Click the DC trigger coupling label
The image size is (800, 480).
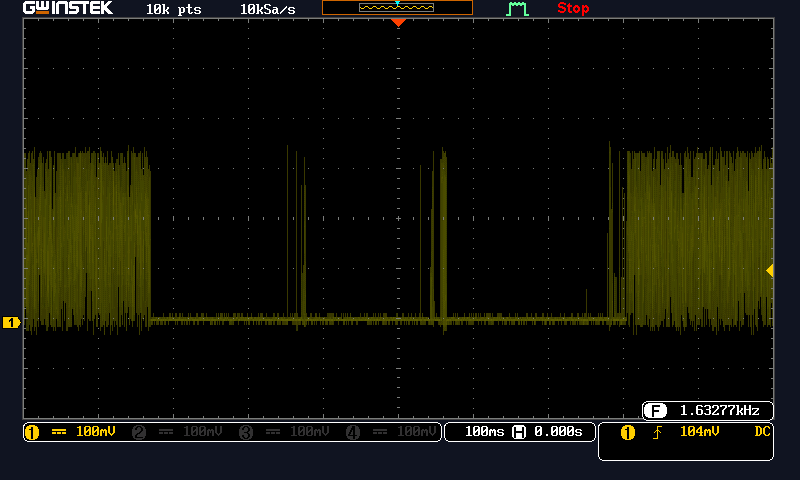(x=762, y=432)
